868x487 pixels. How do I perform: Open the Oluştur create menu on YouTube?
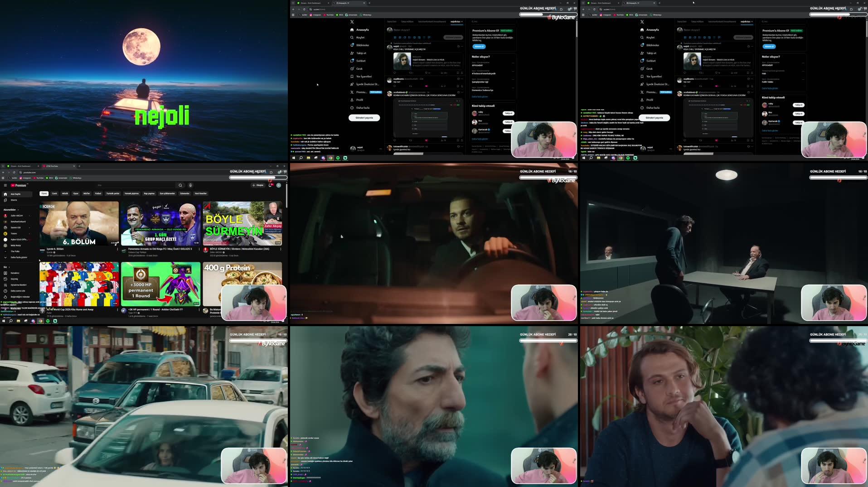[258, 185]
